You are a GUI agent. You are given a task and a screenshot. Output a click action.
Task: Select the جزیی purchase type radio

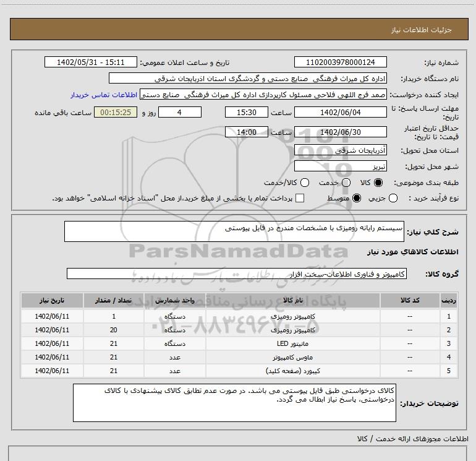click(393, 198)
